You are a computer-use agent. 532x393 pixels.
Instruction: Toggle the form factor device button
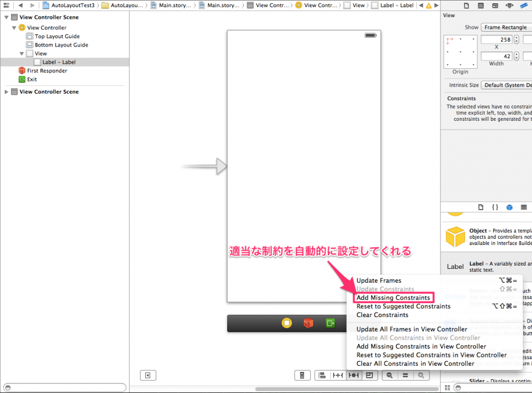pyautogui.click(x=302, y=375)
